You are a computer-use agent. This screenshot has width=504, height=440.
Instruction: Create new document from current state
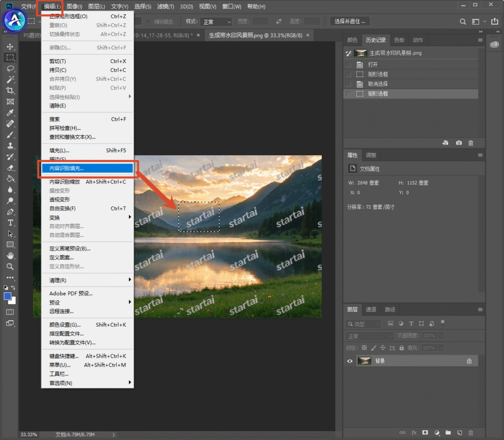[445, 143]
